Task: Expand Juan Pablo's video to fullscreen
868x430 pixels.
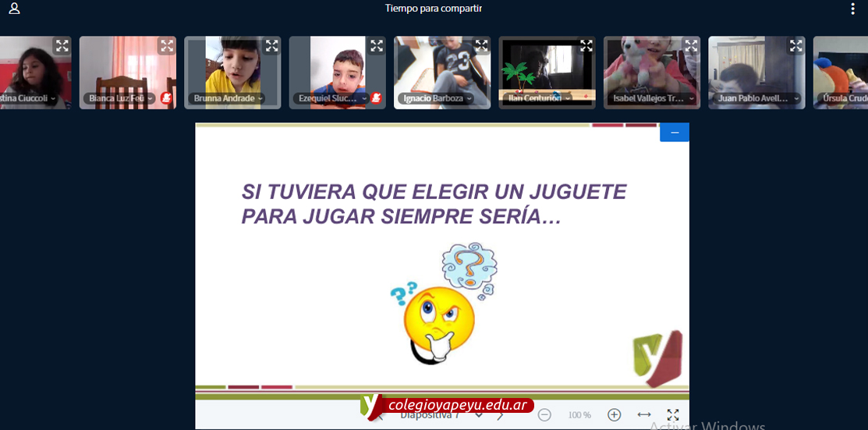Action: click(795, 46)
